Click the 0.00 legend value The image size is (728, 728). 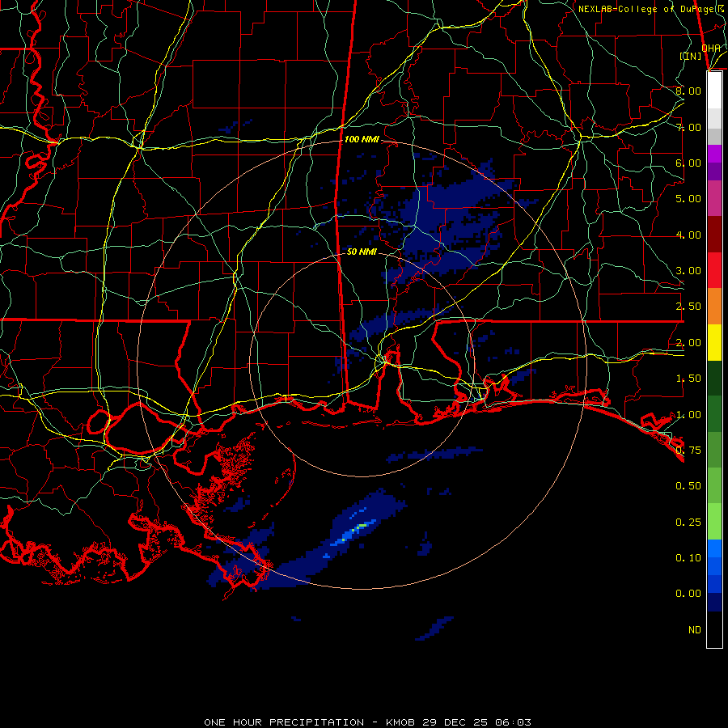[x=688, y=594]
